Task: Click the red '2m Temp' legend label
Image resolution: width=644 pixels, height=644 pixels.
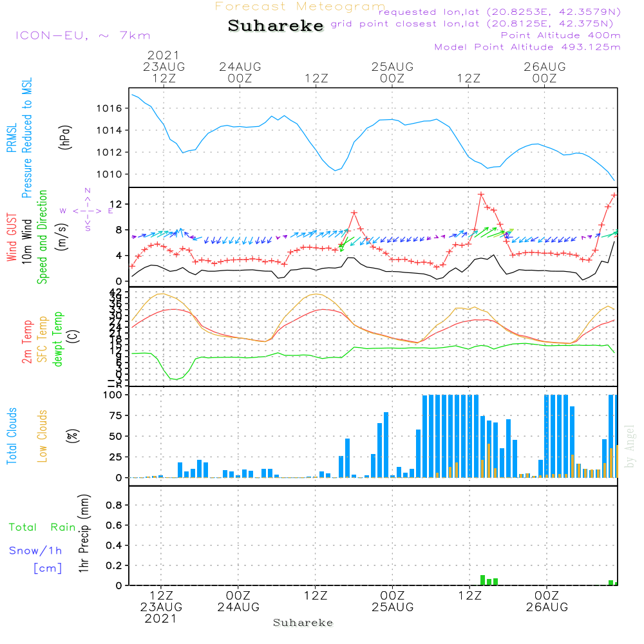Action: pos(27,342)
